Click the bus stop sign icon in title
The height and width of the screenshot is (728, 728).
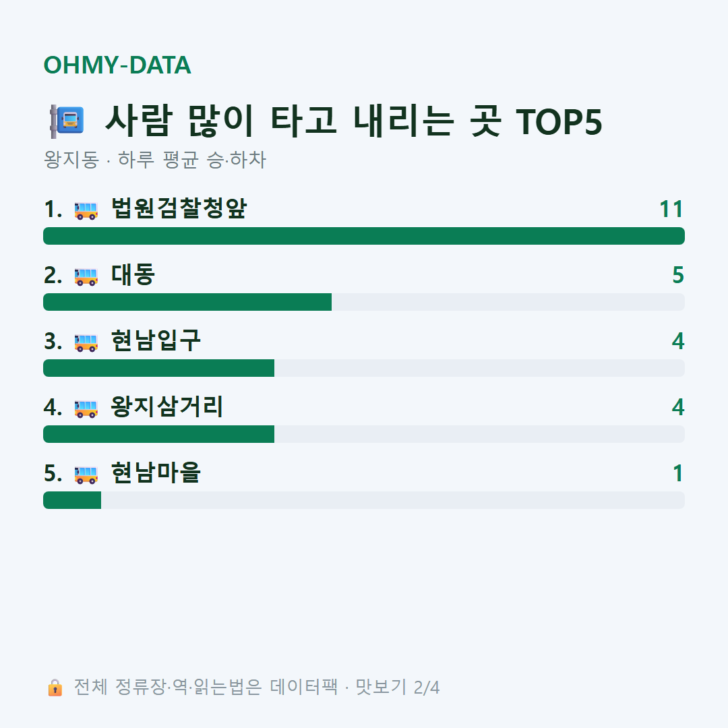pyautogui.click(x=67, y=121)
